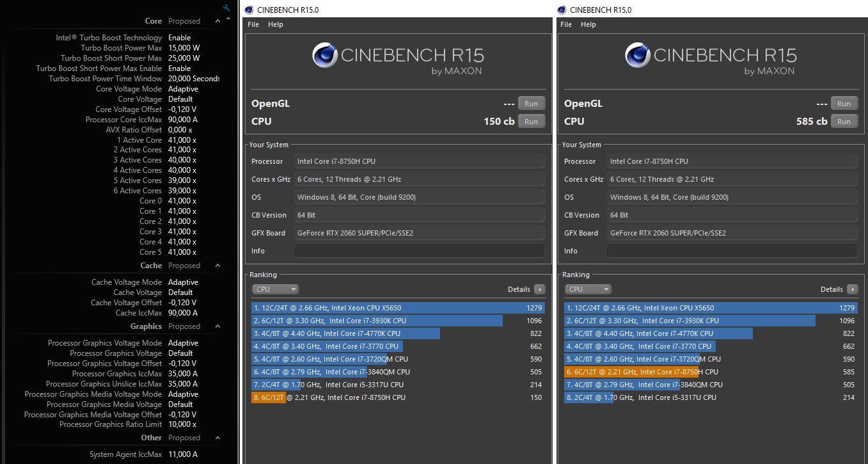Click Core Voltage Mode Adaptive value
868x464 pixels.
coord(183,89)
